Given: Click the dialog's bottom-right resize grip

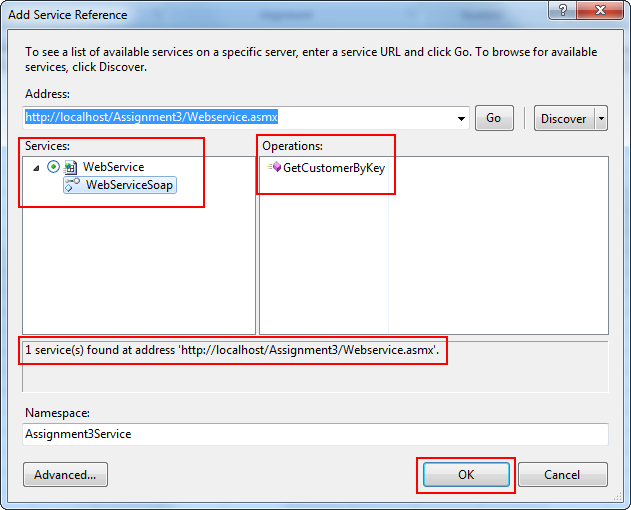Looking at the screenshot, I should point(618,497).
